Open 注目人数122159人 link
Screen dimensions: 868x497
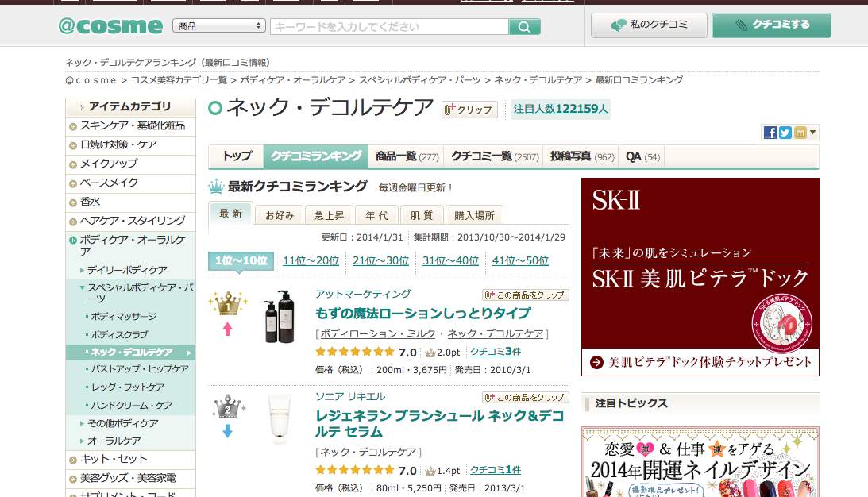[x=560, y=109]
